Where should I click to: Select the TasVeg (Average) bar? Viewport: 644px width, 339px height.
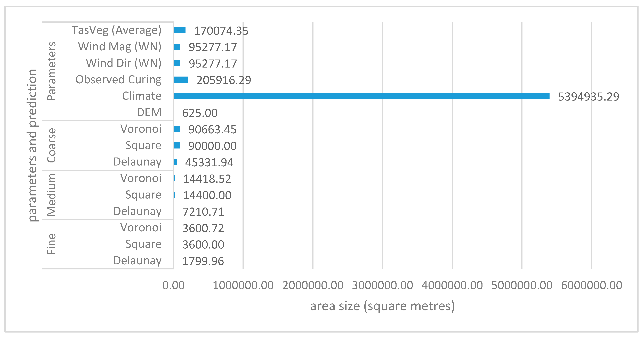[x=180, y=30]
